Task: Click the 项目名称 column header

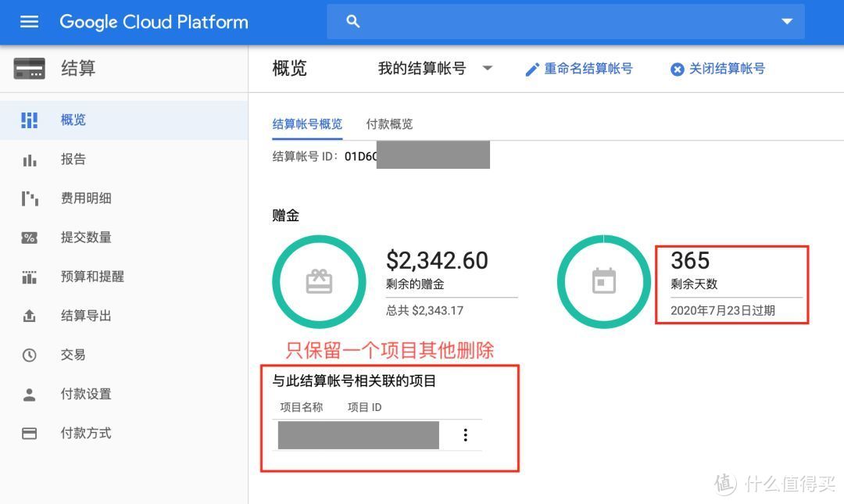Action: (x=302, y=408)
